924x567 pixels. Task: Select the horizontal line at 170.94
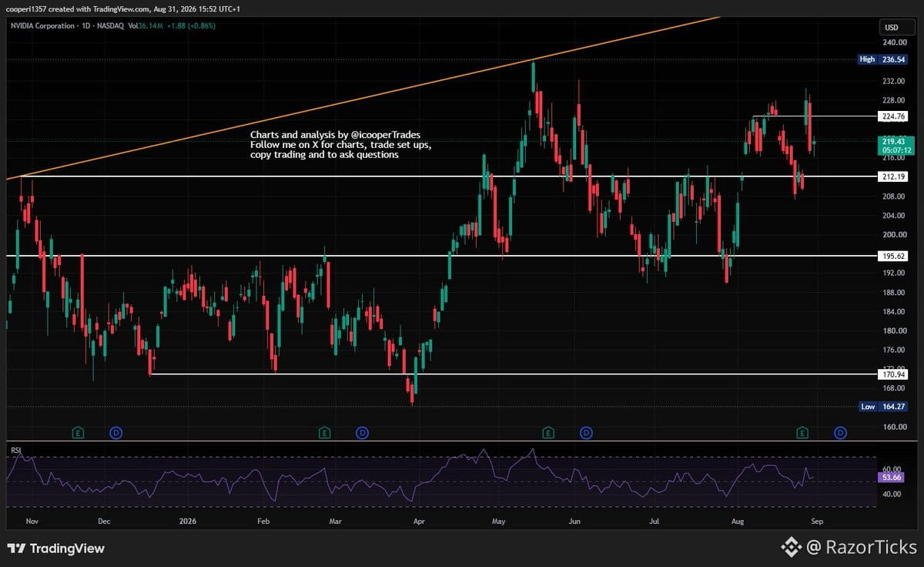click(x=512, y=374)
